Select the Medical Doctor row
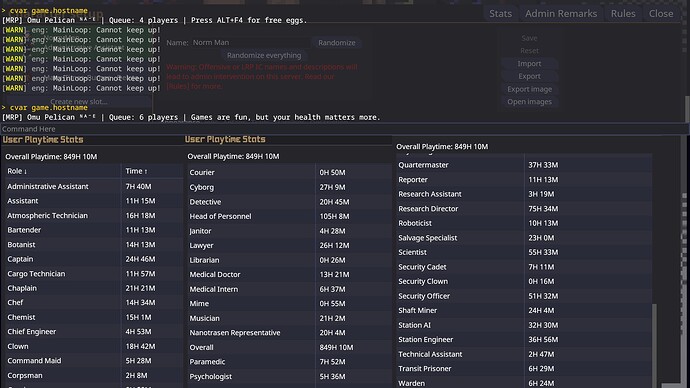 [x=289, y=275]
